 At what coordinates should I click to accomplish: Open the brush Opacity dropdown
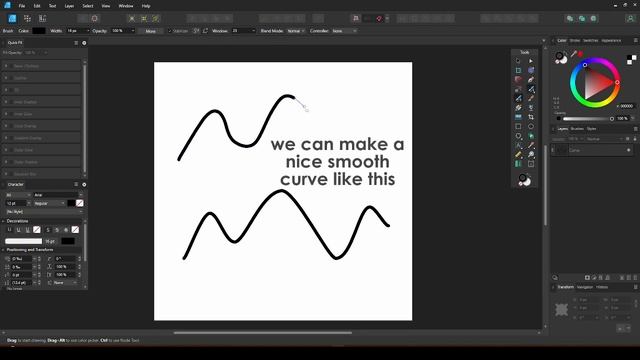tap(133, 31)
